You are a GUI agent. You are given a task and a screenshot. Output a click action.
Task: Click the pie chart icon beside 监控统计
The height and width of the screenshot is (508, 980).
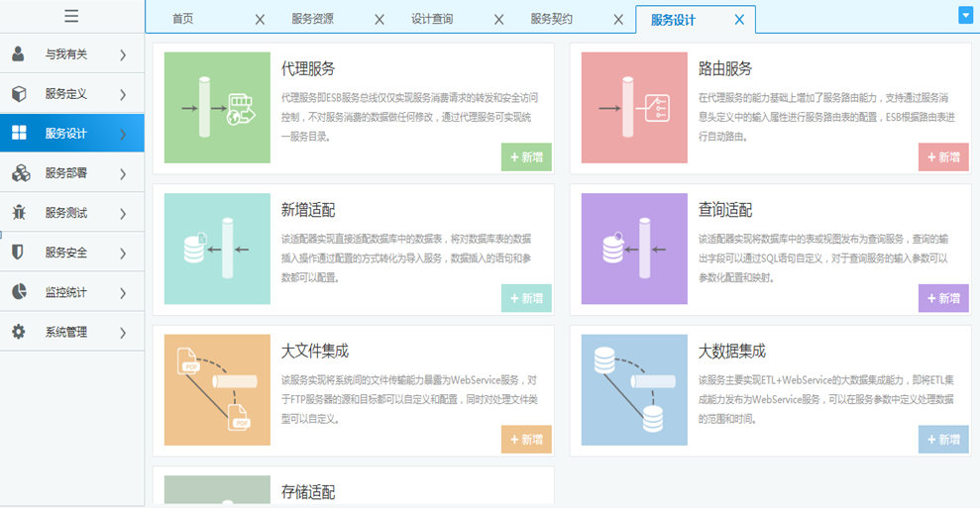coord(20,292)
